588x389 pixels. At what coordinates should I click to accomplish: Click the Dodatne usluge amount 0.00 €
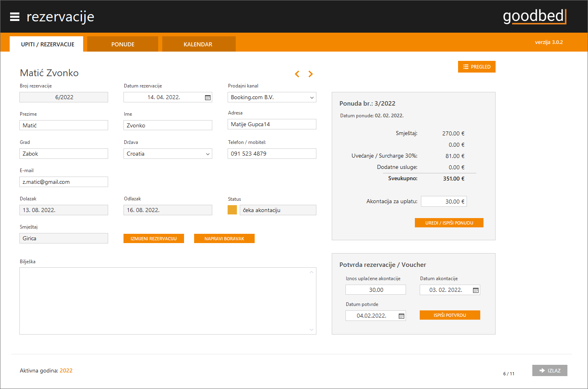click(456, 167)
